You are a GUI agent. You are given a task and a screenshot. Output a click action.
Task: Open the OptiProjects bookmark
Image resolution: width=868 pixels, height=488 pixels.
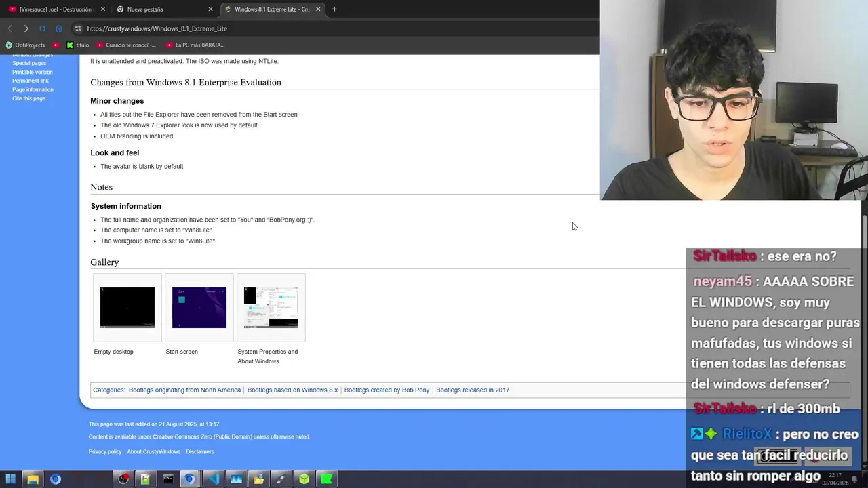coord(25,45)
